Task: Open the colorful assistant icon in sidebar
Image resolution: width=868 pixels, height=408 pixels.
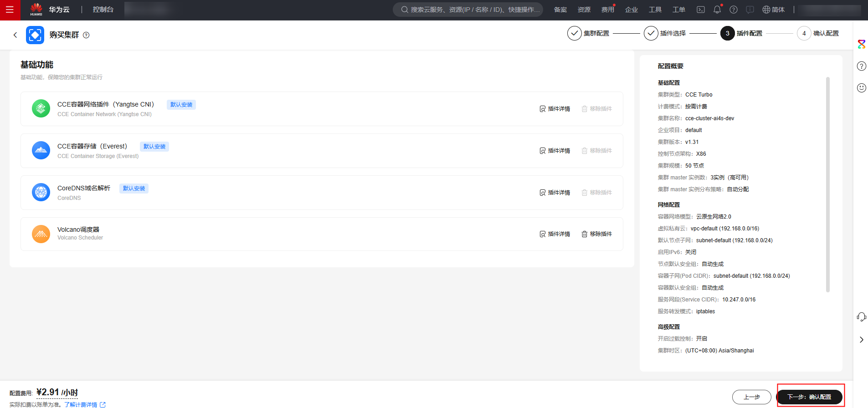Action: coord(861,44)
